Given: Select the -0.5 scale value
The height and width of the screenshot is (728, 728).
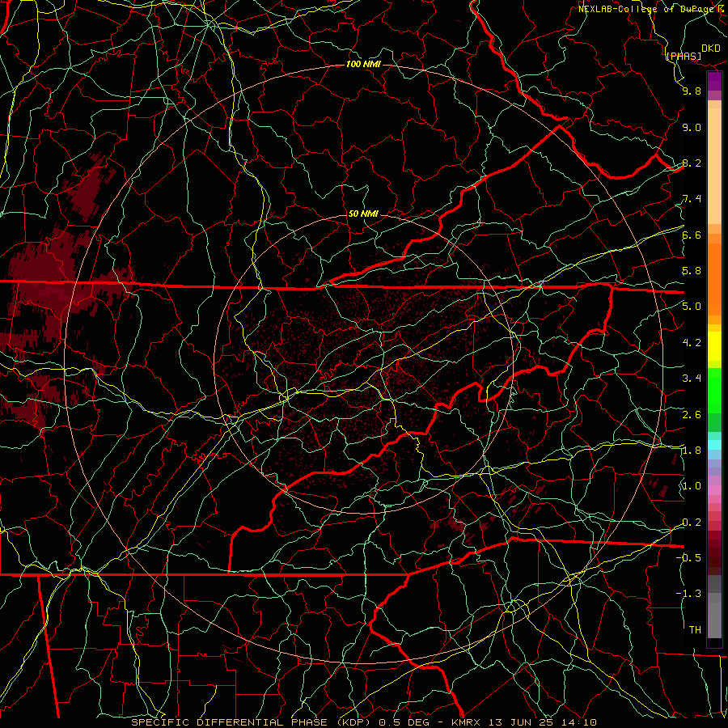Looking at the screenshot, I should [688, 557].
